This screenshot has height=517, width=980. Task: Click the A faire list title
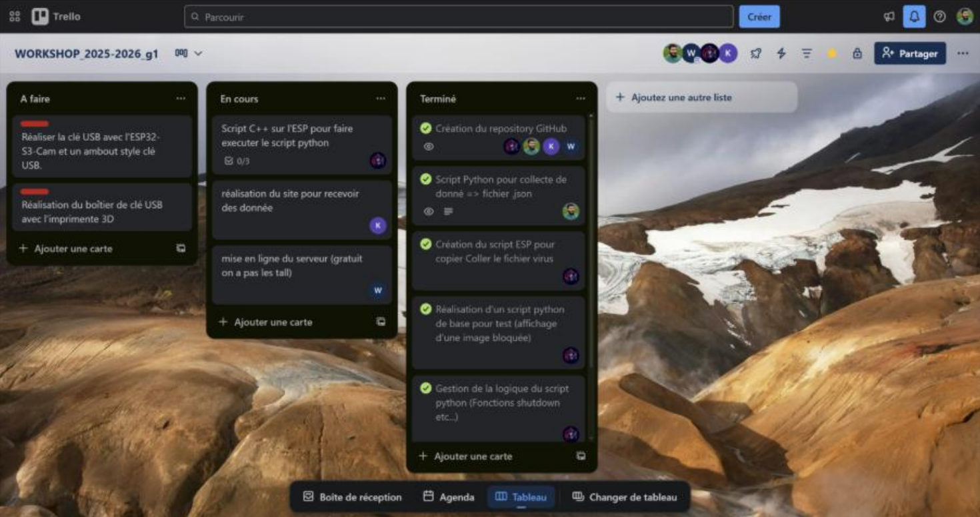[x=35, y=99]
